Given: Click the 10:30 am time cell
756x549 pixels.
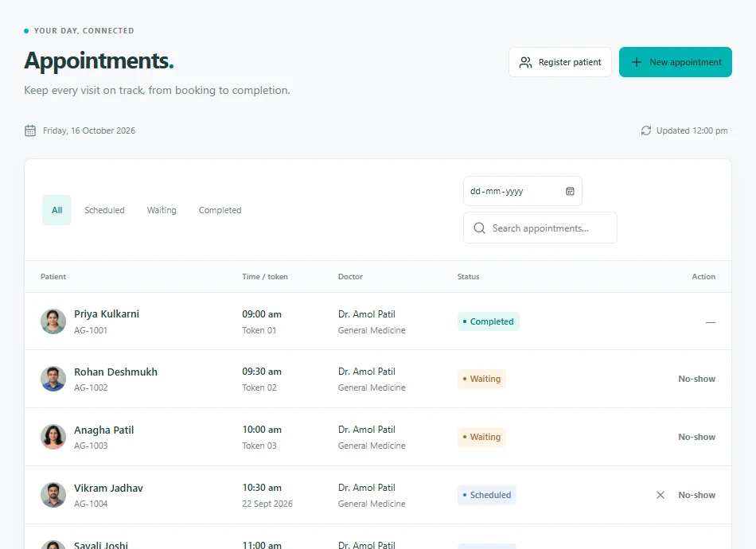Looking at the screenshot, I should coord(262,488).
